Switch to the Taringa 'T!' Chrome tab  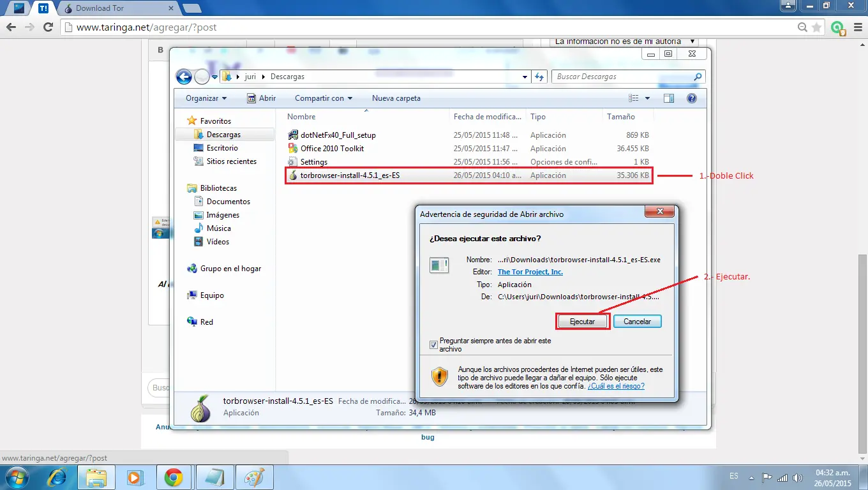pyautogui.click(x=43, y=8)
